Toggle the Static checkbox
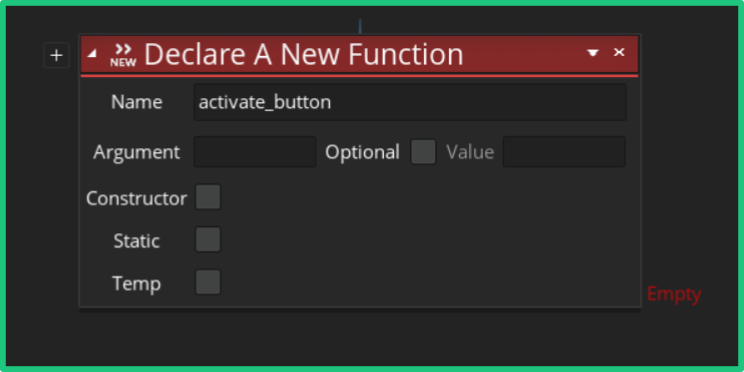The width and height of the screenshot is (744, 372). [x=208, y=240]
